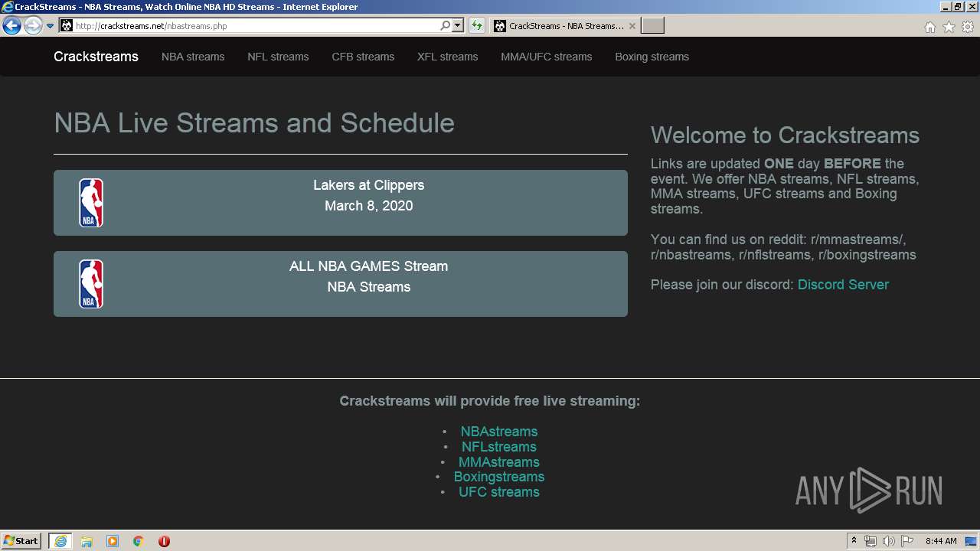Screen dimensions: 980x551
Task: Click the NBAstreams footer link
Action: pos(499,432)
